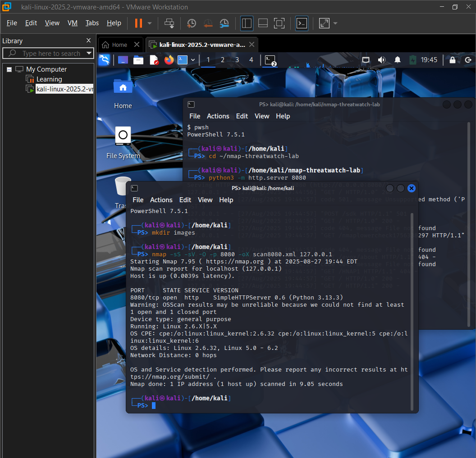The width and height of the screenshot is (476, 458).
Task: Expand the terminal launcher dropdown arrow
Action: [x=193, y=60]
